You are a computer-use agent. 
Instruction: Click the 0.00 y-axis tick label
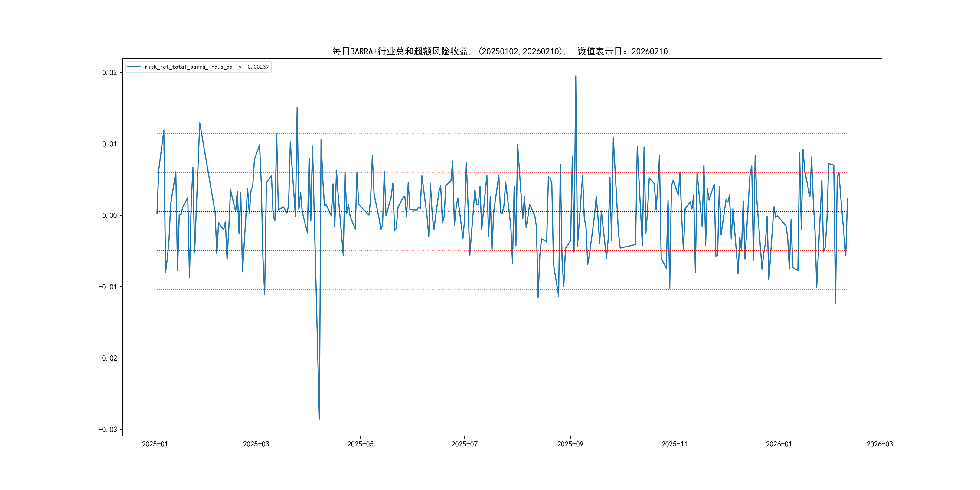(109, 215)
